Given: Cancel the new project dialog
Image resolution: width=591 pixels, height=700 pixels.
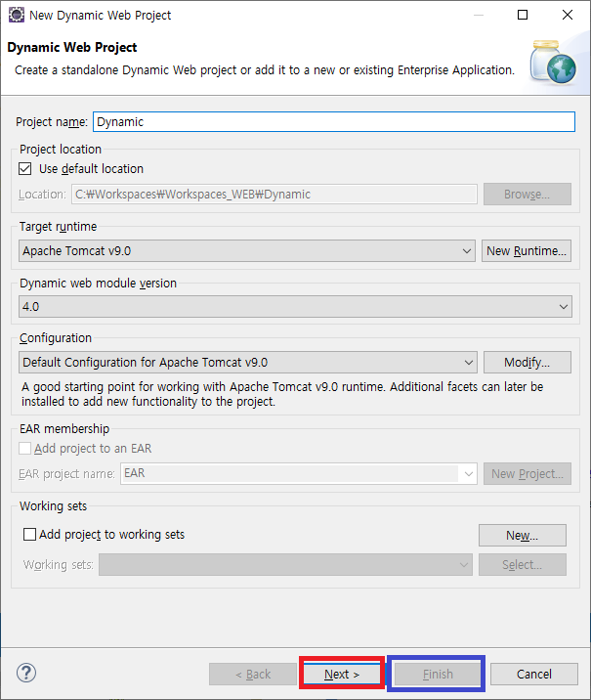Looking at the screenshot, I should pos(534,674).
